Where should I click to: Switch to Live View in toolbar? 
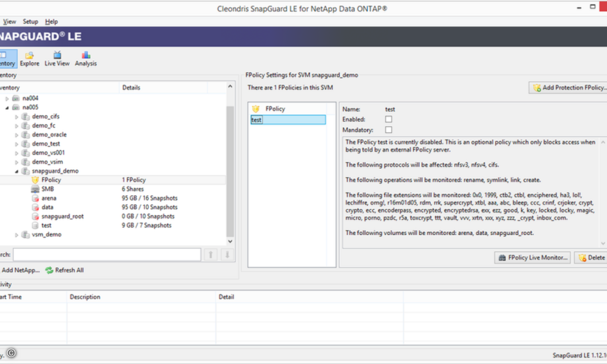tap(57, 59)
